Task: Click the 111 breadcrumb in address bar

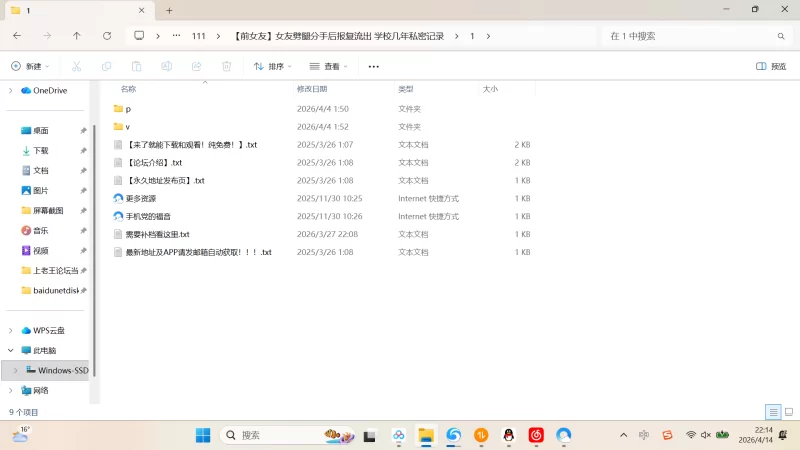Action: pyautogui.click(x=198, y=36)
